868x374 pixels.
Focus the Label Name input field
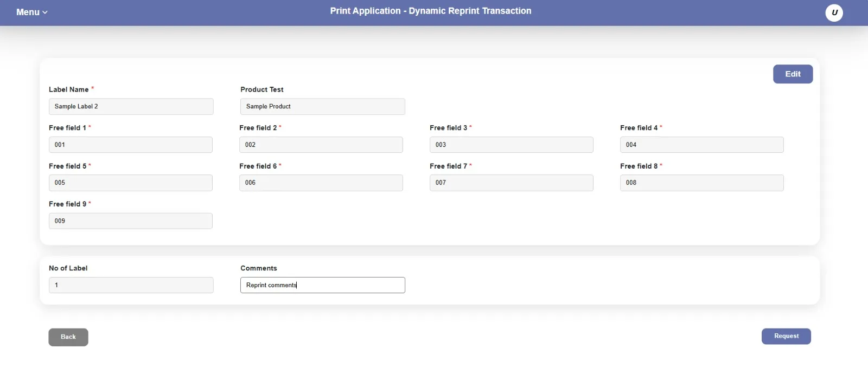tap(131, 106)
